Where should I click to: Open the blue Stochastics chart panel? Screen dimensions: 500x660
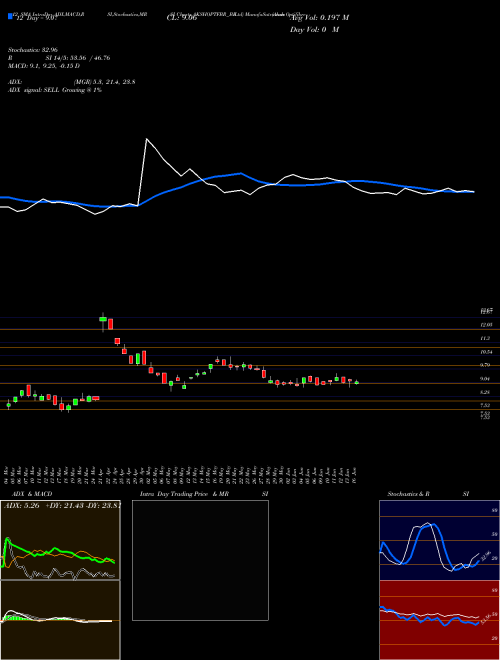(439, 540)
